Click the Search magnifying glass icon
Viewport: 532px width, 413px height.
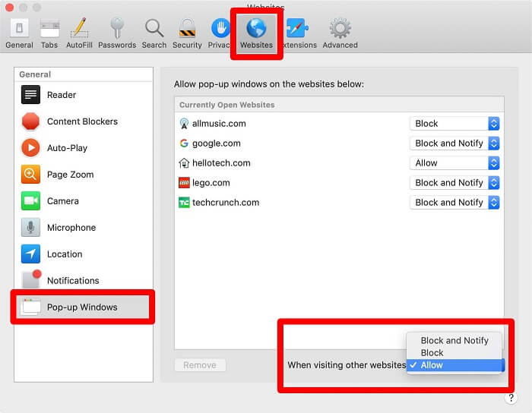[x=154, y=28]
